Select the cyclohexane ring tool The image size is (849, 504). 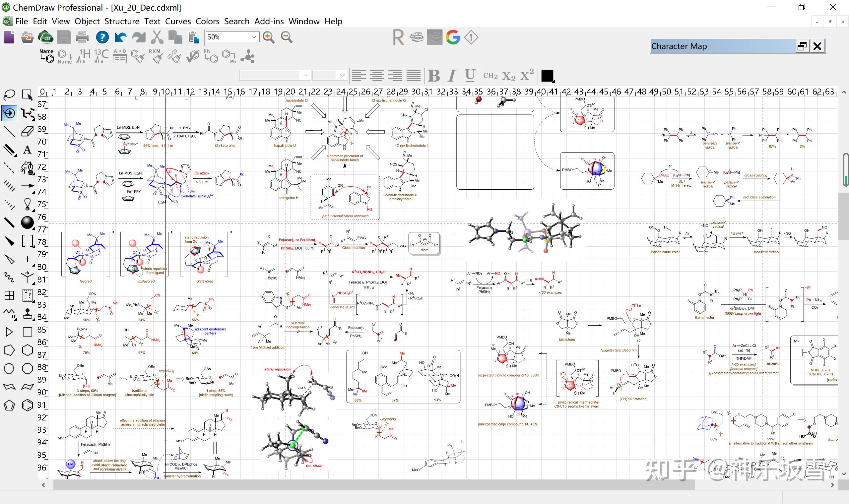(28, 350)
